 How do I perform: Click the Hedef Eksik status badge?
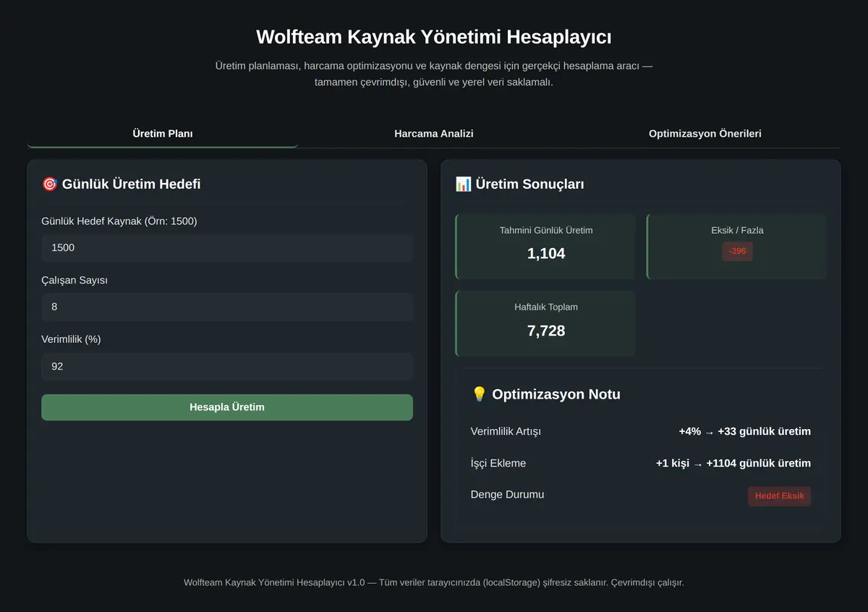coord(779,496)
